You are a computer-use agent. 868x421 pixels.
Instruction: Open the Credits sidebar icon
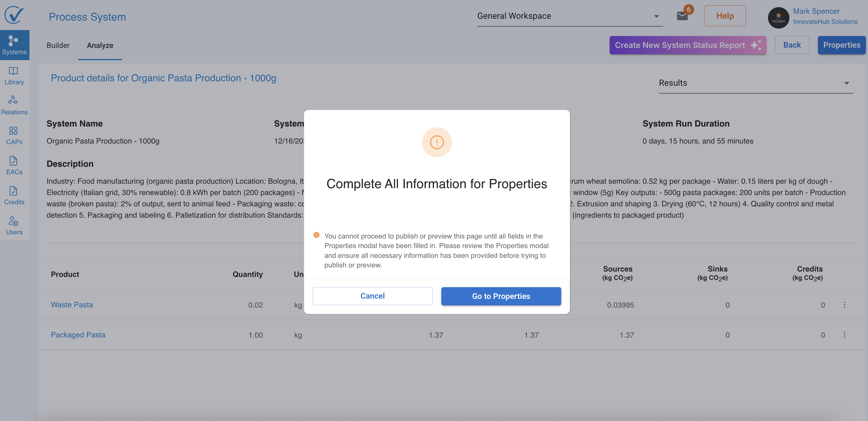tap(14, 195)
